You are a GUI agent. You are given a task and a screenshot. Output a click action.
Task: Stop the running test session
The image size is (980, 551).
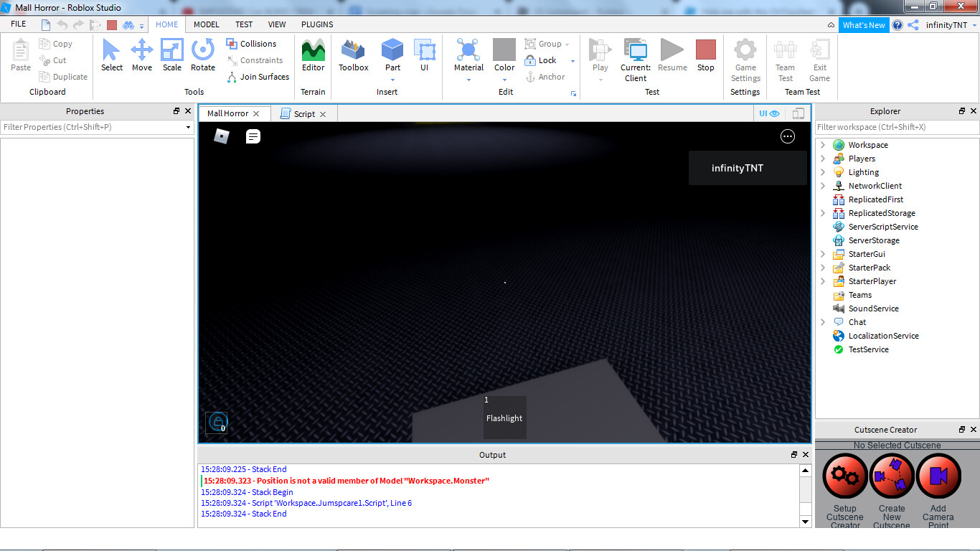pyautogui.click(x=706, y=55)
